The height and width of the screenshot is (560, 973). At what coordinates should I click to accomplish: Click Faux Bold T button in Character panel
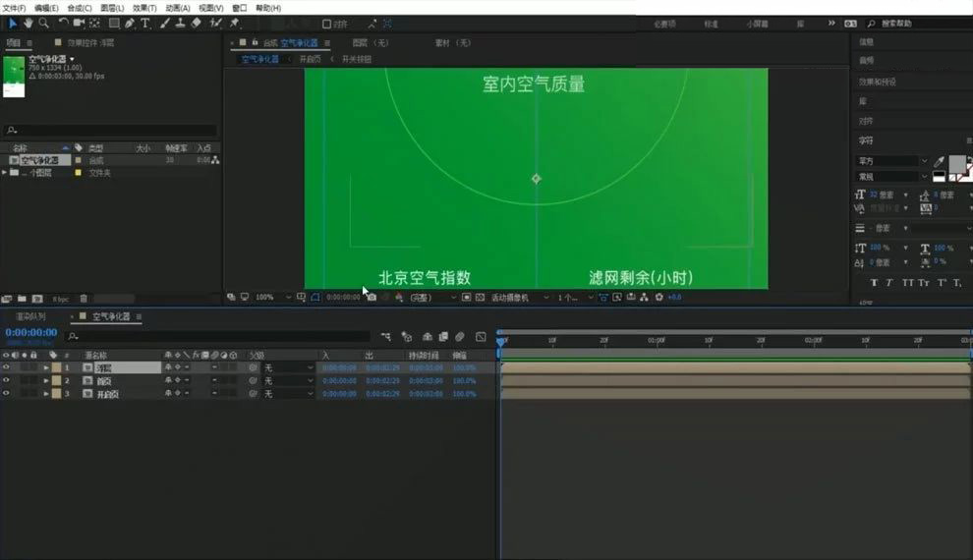(874, 283)
